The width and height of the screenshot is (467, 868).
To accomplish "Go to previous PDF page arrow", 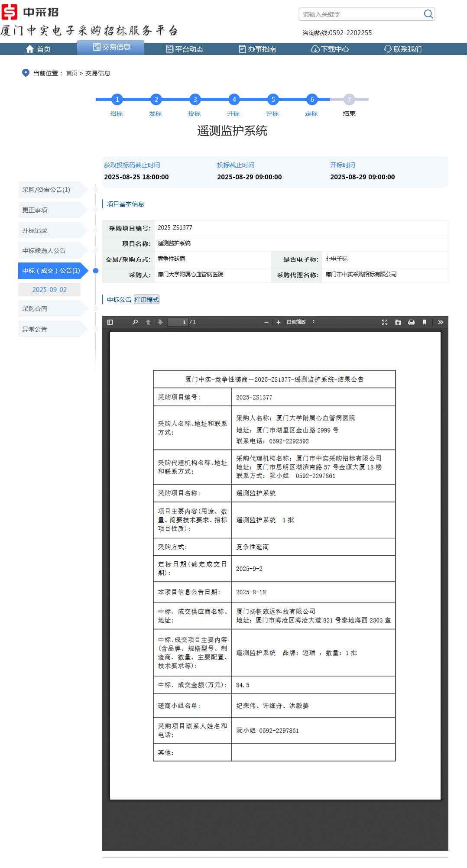I will coord(148,322).
